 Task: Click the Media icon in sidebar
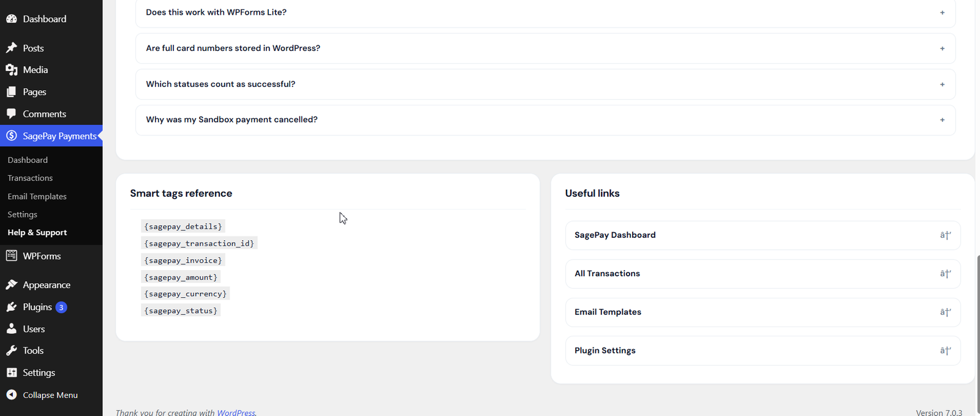[12, 70]
